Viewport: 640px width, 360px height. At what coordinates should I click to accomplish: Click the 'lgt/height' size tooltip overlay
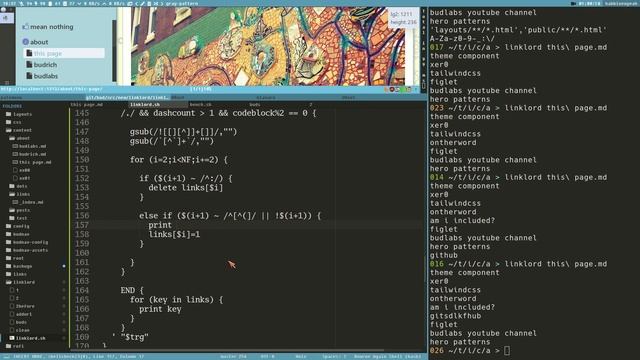click(x=403, y=18)
